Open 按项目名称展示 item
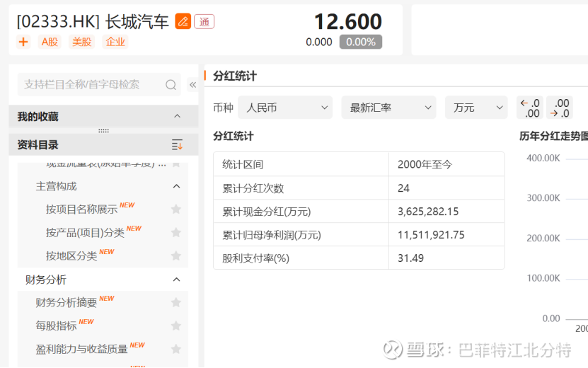Viewport: 588px width, 368px height. [82, 209]
